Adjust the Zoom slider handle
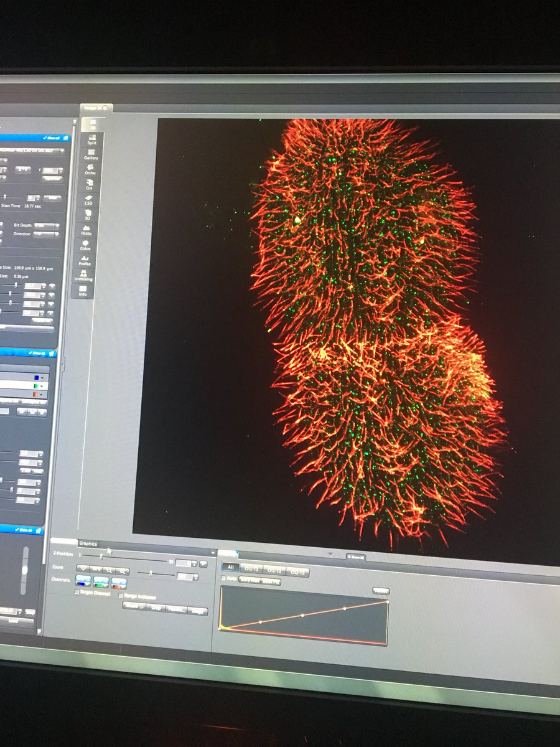This screenshot has height=747, width=560. tap(151, 574)
